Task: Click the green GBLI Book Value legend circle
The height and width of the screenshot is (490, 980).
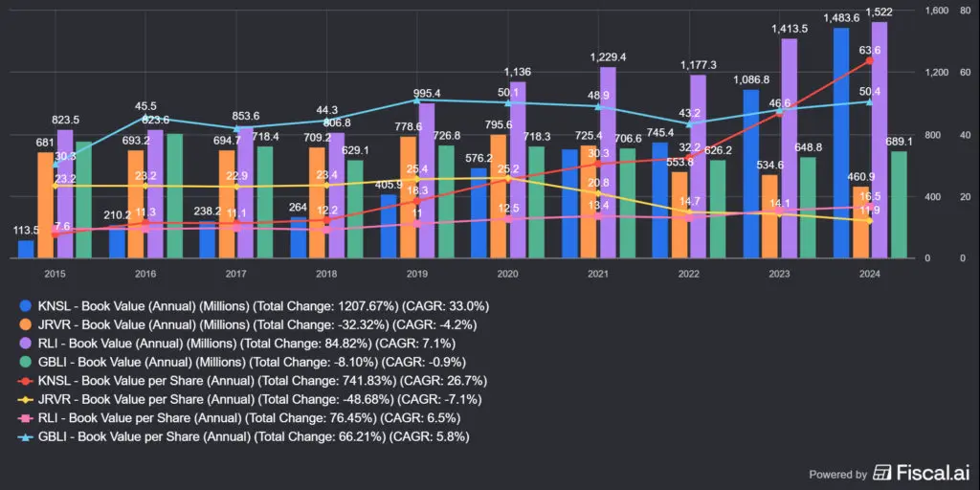Action: point(27,362)
